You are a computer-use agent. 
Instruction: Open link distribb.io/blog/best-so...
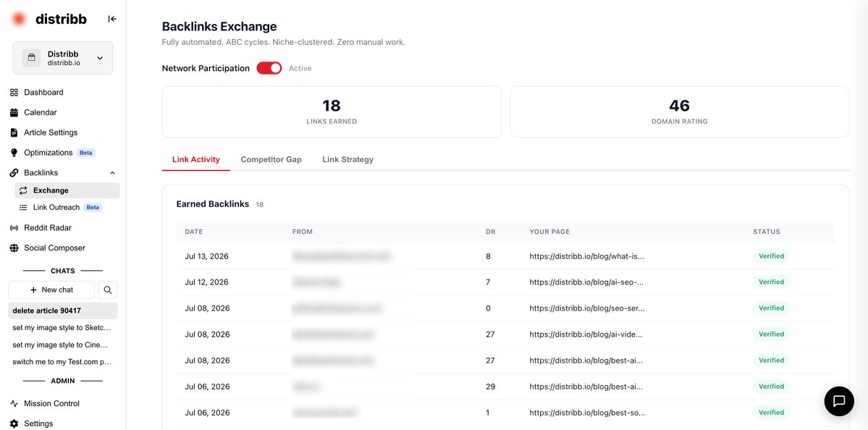point(587,413)
